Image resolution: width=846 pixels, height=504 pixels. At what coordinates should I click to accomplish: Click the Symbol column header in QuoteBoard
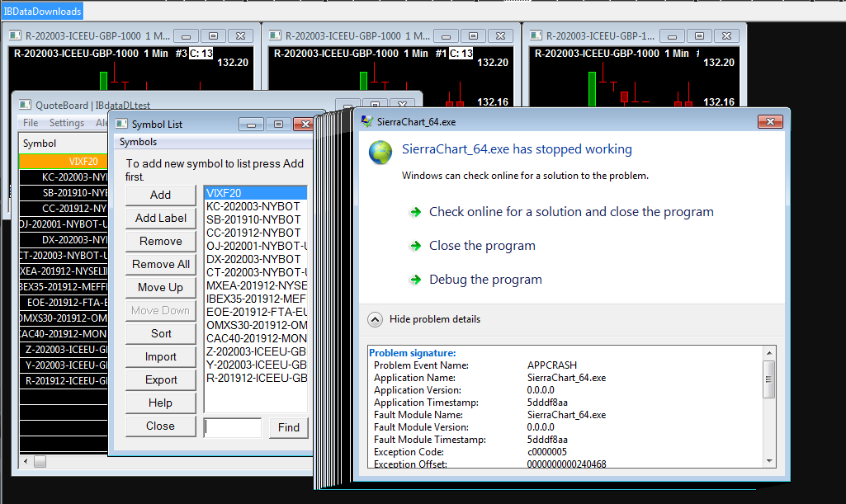click(x=64, y=144)
